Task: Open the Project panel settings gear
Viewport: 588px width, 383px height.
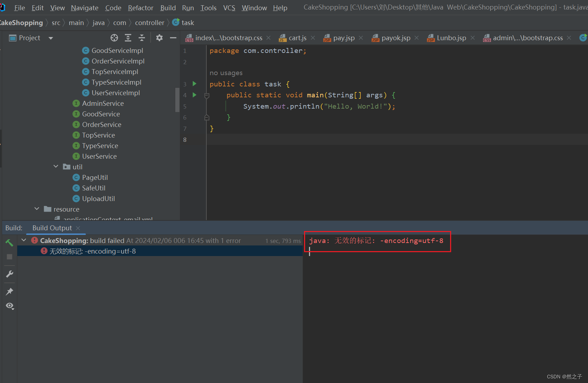Action: [159, 38]
